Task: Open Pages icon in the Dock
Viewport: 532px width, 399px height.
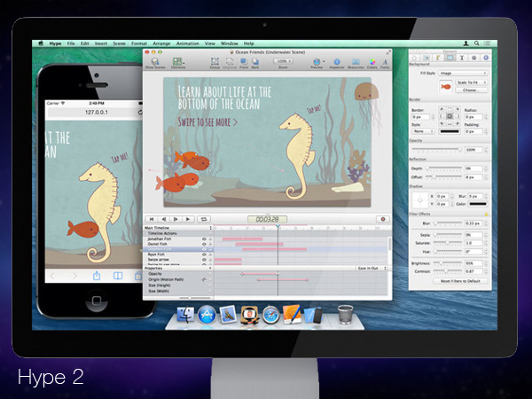Action: (292, 315)
